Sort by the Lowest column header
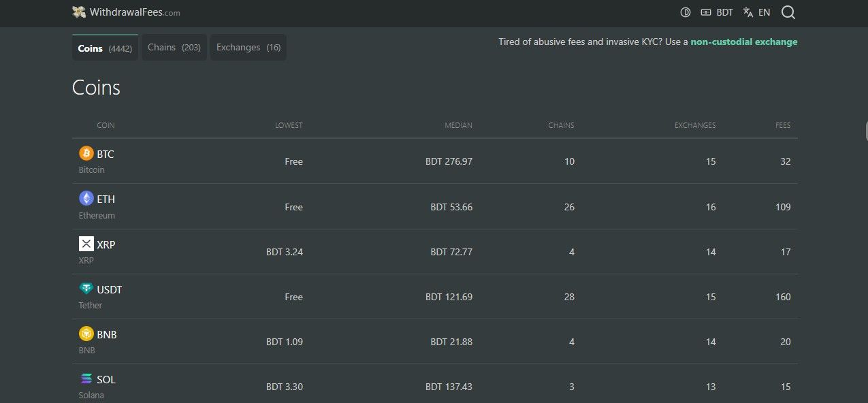 289,125
